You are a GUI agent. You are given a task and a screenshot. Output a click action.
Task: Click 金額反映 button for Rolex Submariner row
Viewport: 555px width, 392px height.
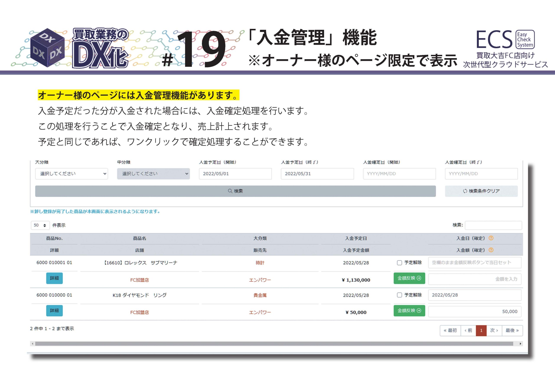(409, 278)
